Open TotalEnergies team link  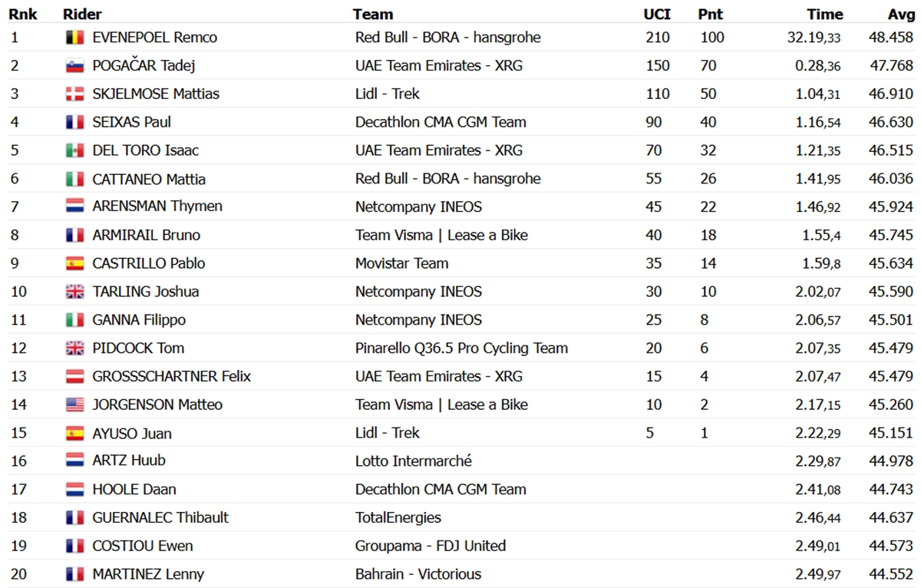click(x=398, y=518)
